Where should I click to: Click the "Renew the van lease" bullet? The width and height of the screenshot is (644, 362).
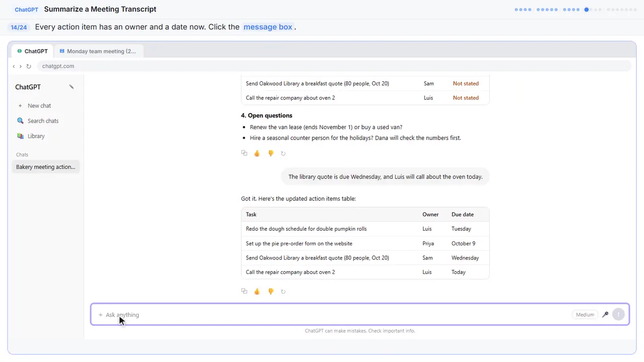tap(326, 127)
